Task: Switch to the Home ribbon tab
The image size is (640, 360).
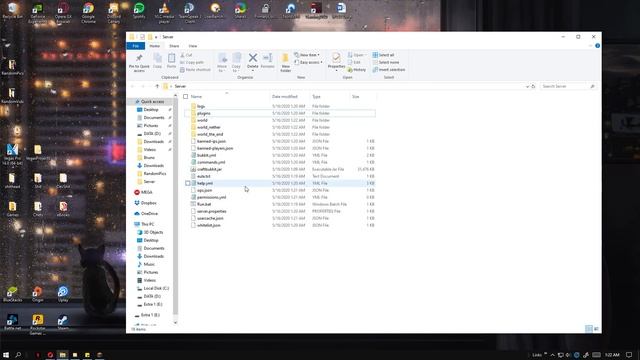Action: (155, 46)
